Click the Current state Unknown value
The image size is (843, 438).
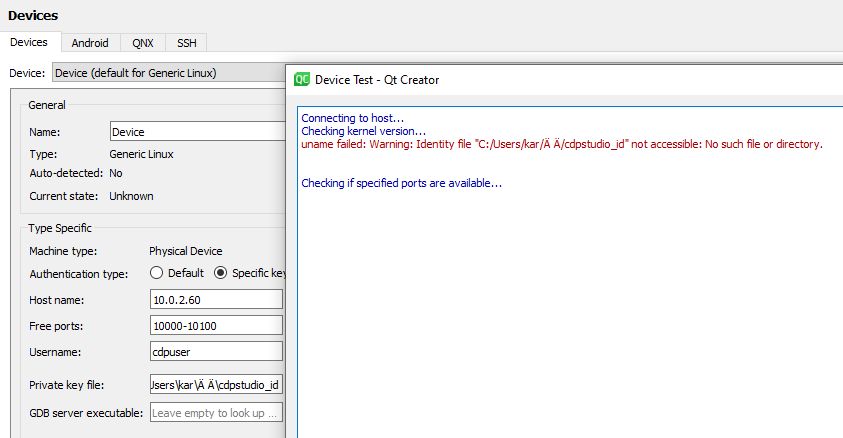point(131,196)
